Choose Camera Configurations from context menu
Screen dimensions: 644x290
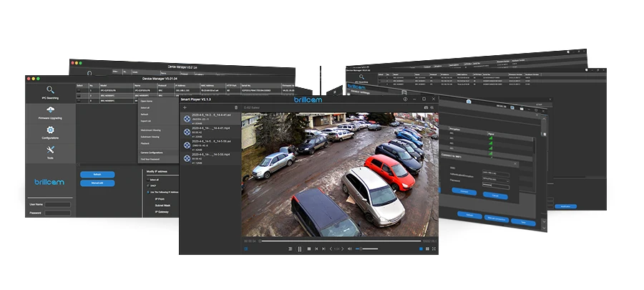tap(151, 153)
